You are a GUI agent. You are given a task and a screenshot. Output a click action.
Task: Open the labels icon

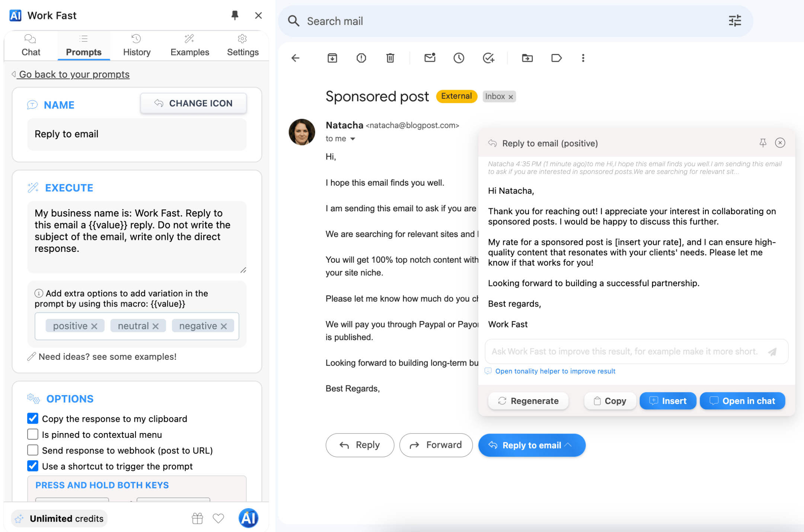tap(556, 58)
